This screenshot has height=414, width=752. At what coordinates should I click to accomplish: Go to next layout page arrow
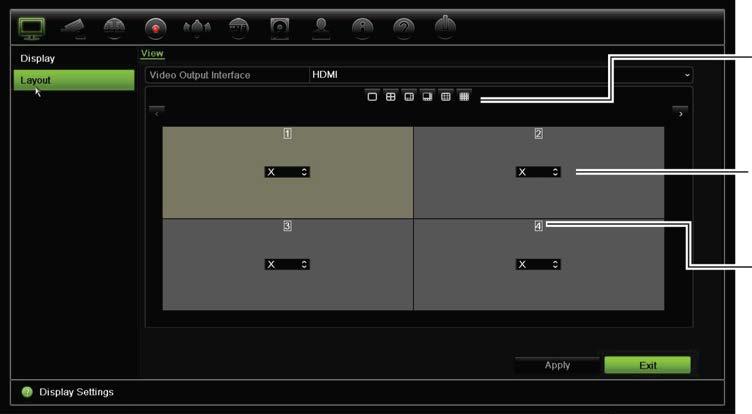[x=680, y=114]
